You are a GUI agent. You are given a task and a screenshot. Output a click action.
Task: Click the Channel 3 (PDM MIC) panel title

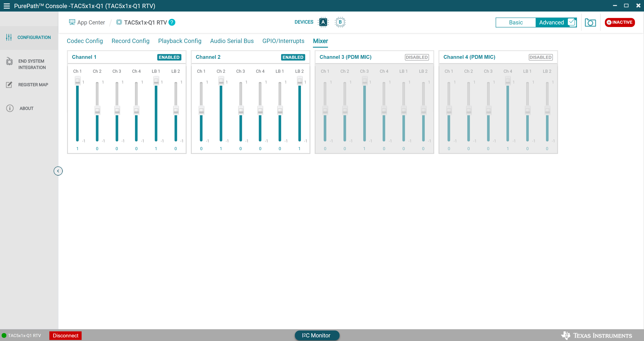click(345, 57)
